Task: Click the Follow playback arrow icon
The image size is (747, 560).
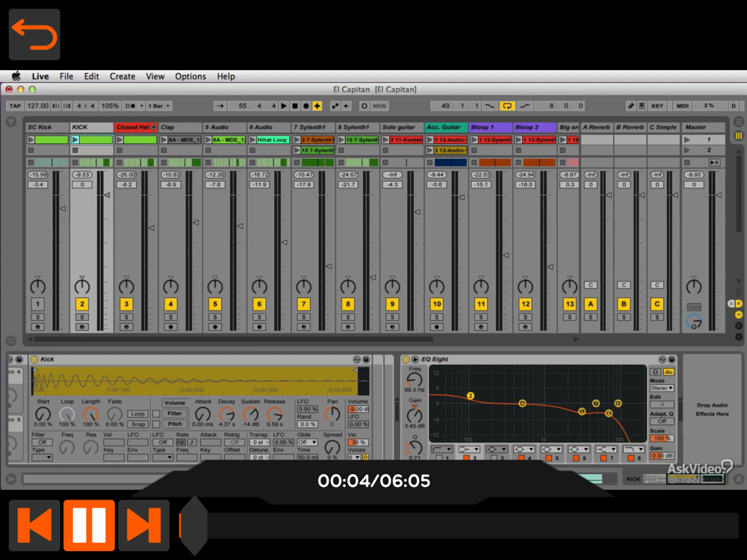Action: pos(220,106)
